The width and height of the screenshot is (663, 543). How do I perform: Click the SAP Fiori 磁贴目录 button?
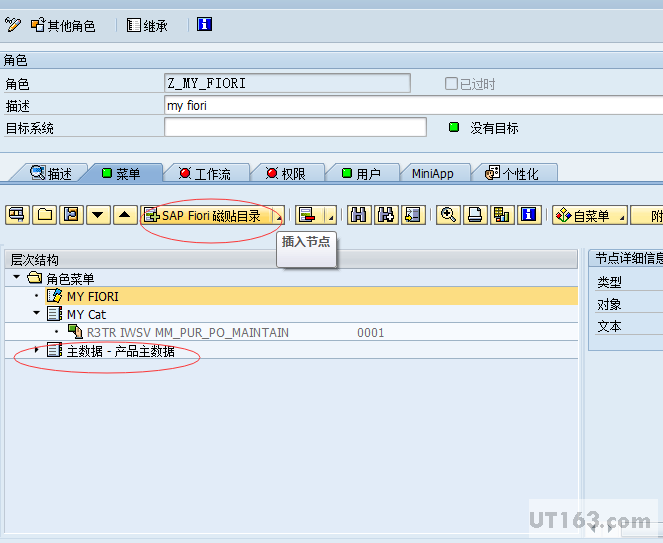(206, 215)
